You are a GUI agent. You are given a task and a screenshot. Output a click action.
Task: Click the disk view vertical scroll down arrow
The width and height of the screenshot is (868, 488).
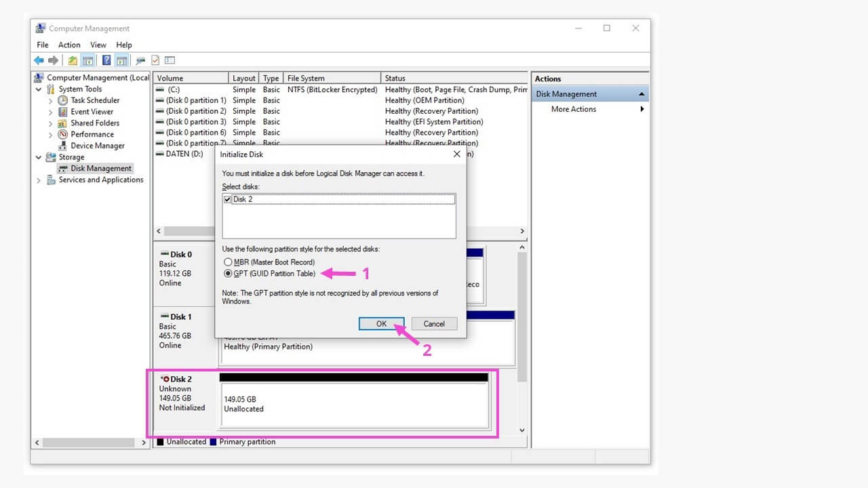pyautogui.click(x=522, y=430)
